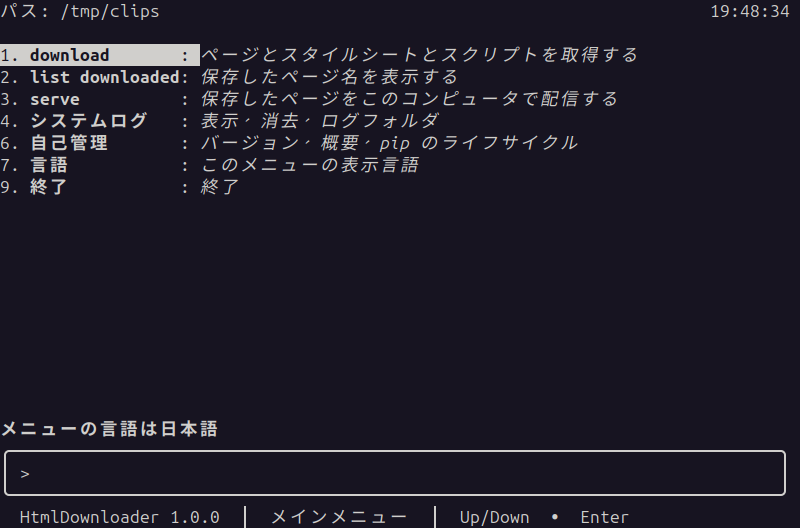Click the clock showing 19:48:34

tap(750, 11)
